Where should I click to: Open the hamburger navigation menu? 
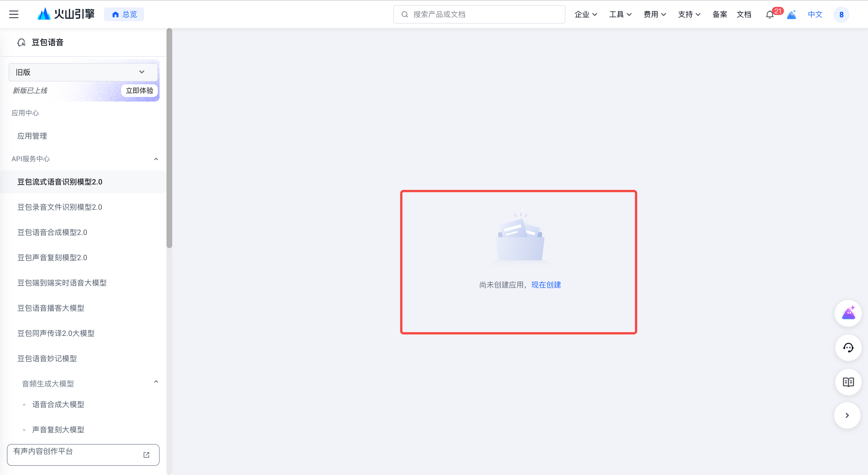click(14, 14)
